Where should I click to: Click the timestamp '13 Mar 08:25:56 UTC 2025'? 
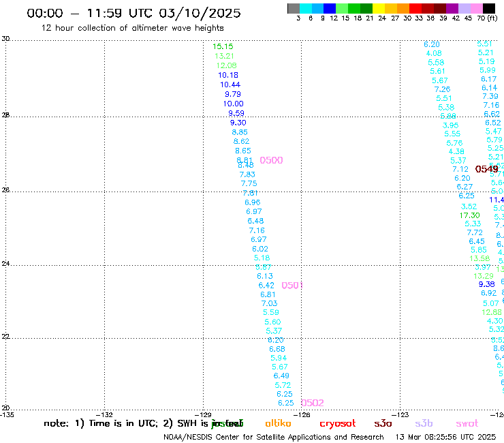point(445,437)
